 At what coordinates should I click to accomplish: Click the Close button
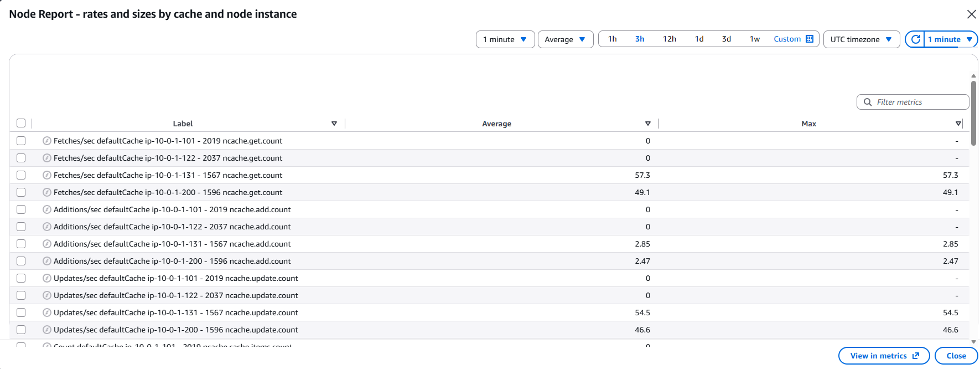(956, 356)
